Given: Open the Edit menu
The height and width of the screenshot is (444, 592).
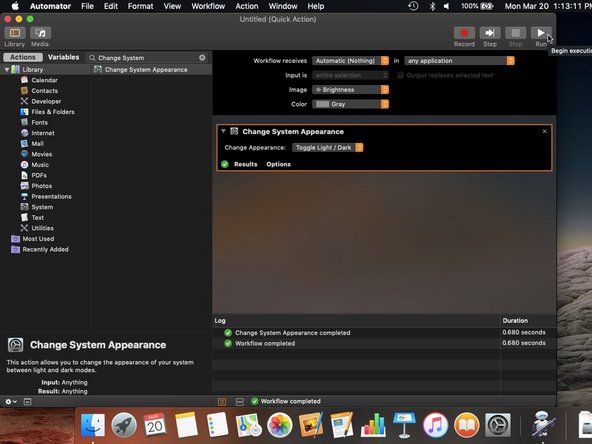Looking at the screenshot, I should tap(111, 6).
